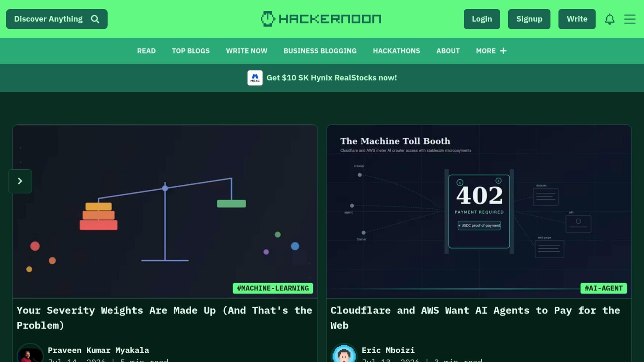Open the balance scale article thumbnail

point(165,211)
